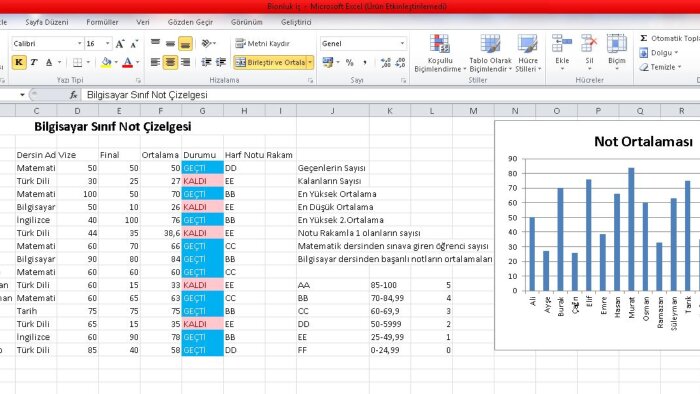The width and height of the screenshot is (700, 394).
Task: Open text orientation options
Action: pyautogui.click(x=208, y=43)
